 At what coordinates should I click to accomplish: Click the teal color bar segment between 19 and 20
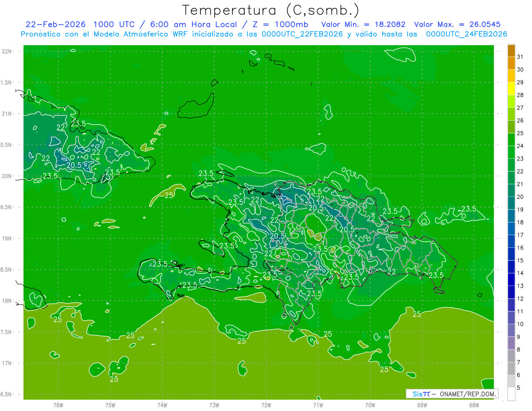(x=511, y=203)
